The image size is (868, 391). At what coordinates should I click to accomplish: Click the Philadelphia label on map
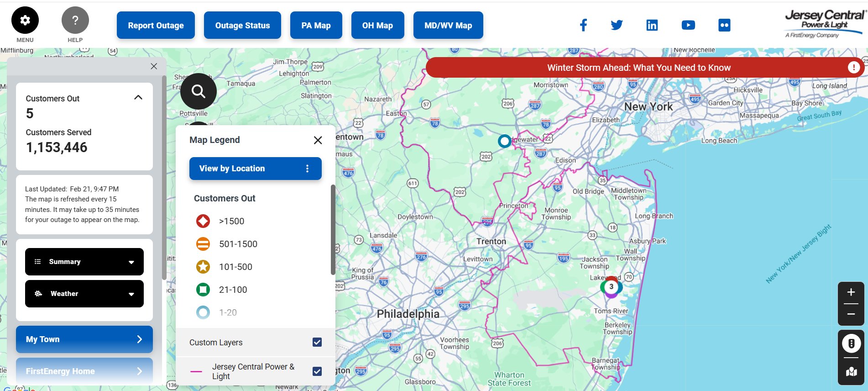tap(408, 314)
